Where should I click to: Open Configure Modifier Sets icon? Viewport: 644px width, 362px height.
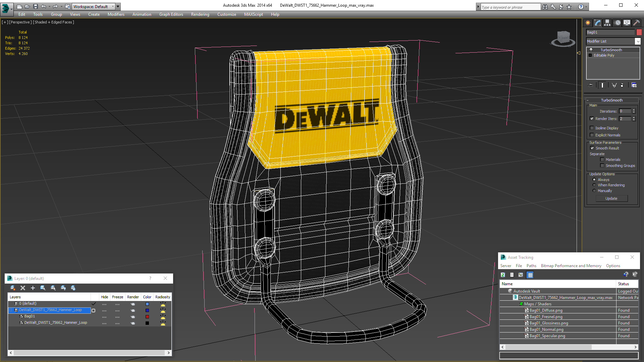point(634,85)
